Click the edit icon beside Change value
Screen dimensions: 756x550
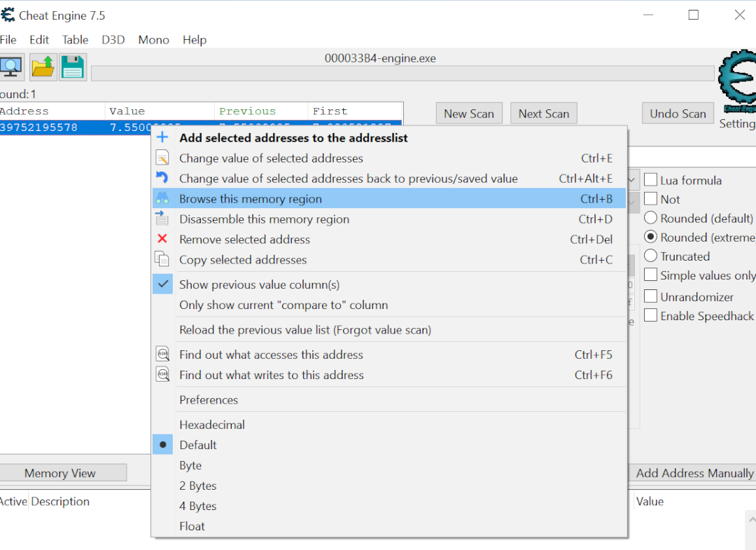coord(162,158)
